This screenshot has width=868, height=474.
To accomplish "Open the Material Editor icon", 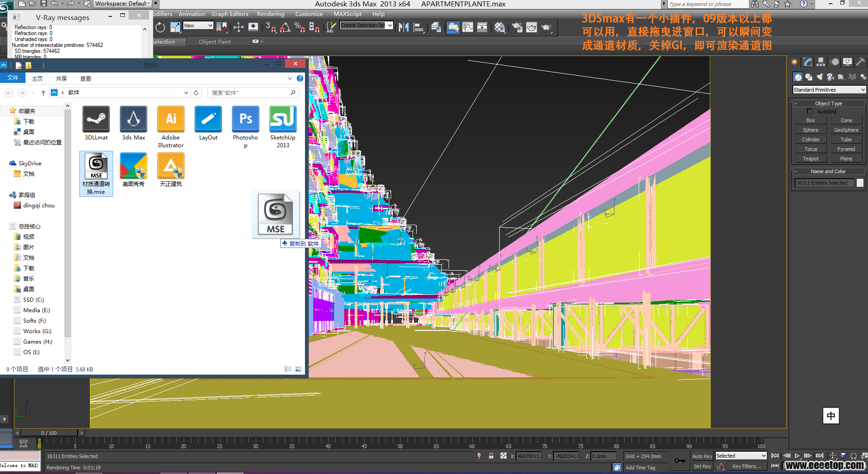I will pos(500,27).
